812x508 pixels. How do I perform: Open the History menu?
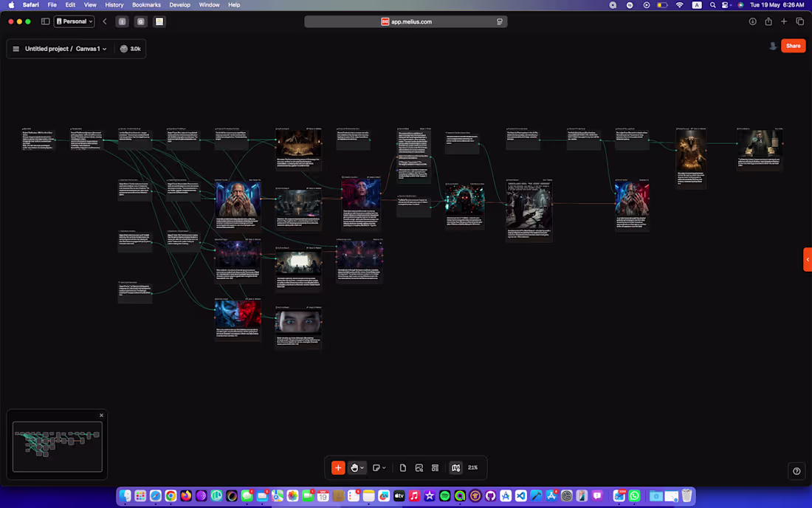tap(114, 4)
